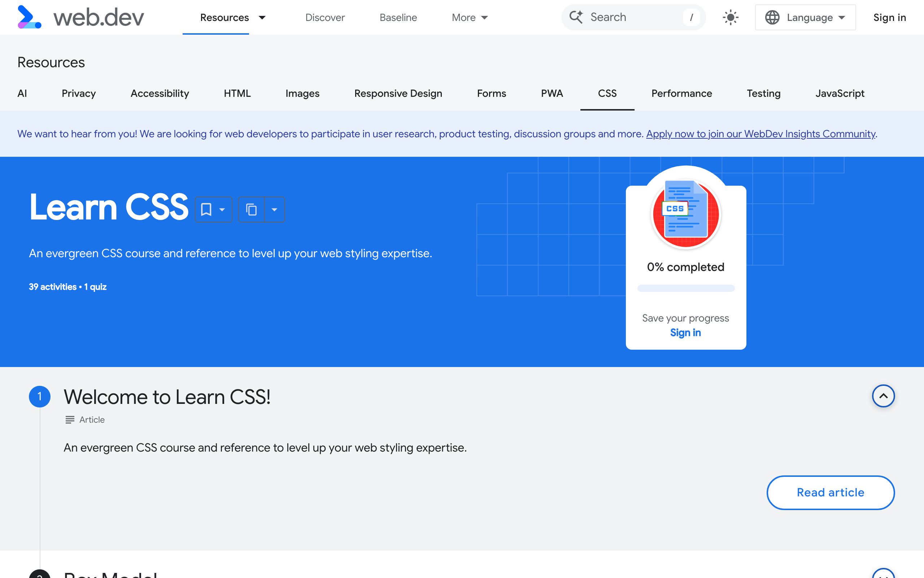Switch to the Accessibility tab
The height and width of the screenshot is (578, 924).
point(160,93)
